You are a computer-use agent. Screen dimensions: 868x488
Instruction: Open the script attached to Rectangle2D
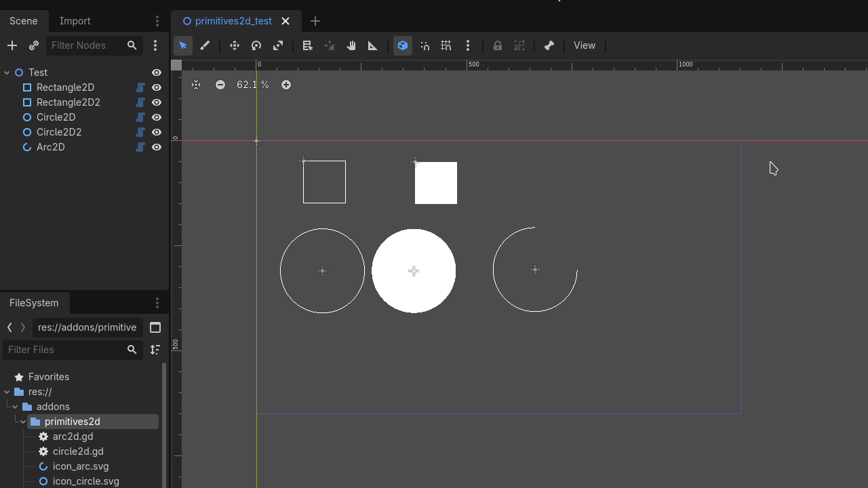coord(140,87)
